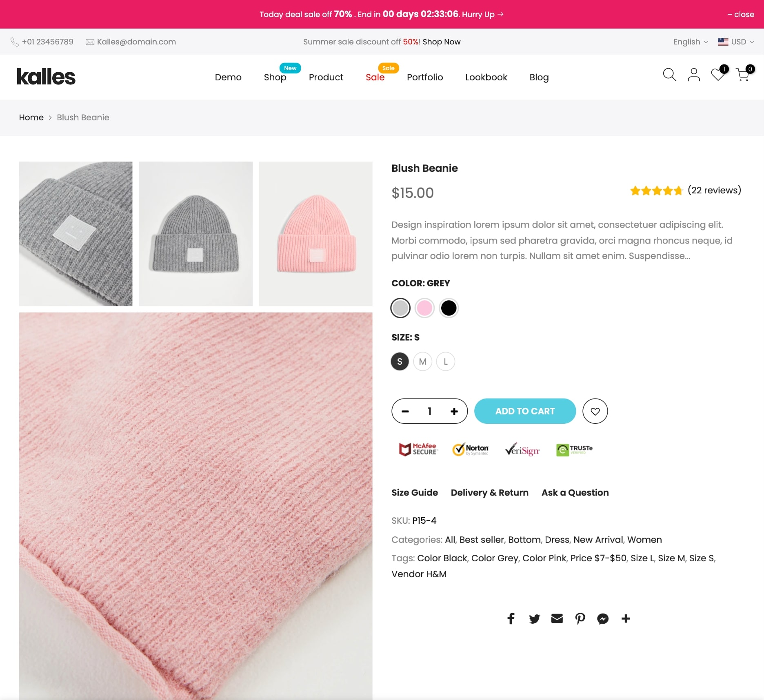Open the USD currency dropdown
The image size is (764, 700).
[x=736, y=42]
